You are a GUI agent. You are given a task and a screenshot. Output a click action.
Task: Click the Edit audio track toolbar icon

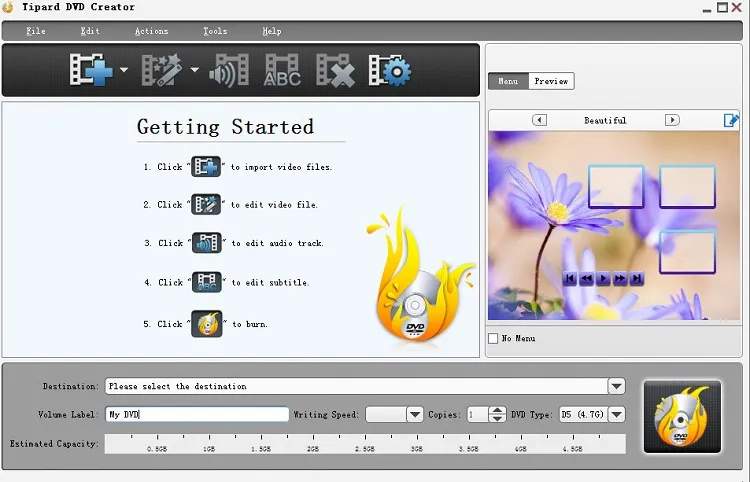pos(229,70)
